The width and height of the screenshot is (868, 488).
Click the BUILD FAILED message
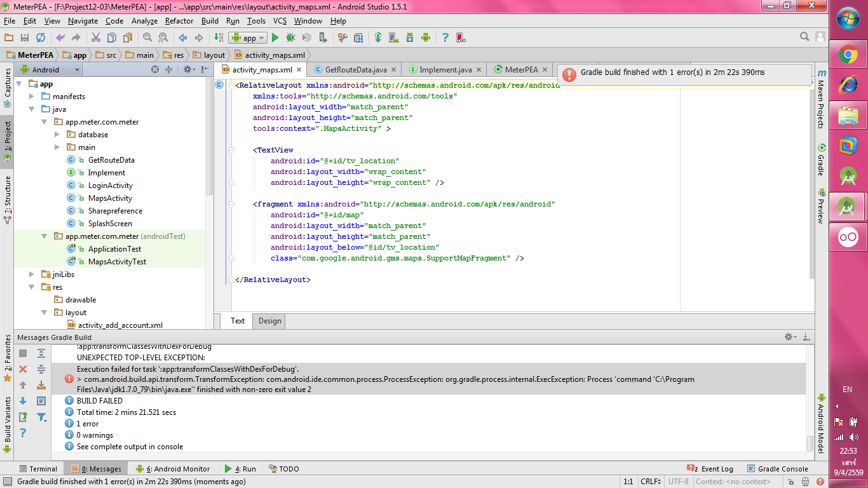pos(100,401)
